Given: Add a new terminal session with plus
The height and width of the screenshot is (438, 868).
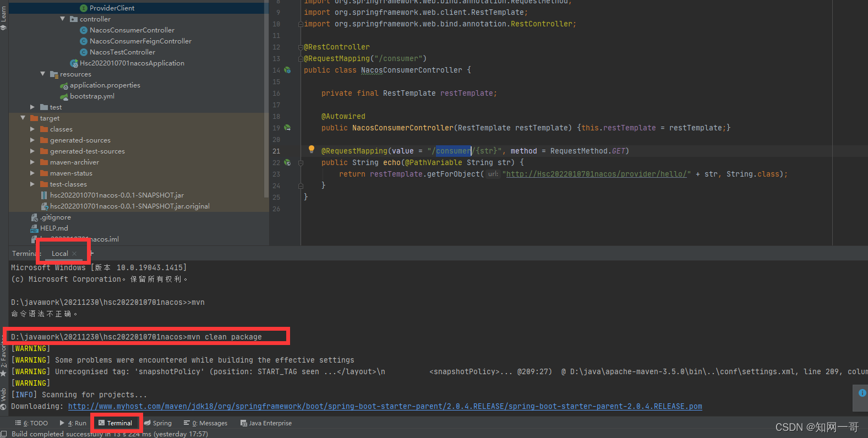Looking at the screenshot, I should [x=91, y=253].
